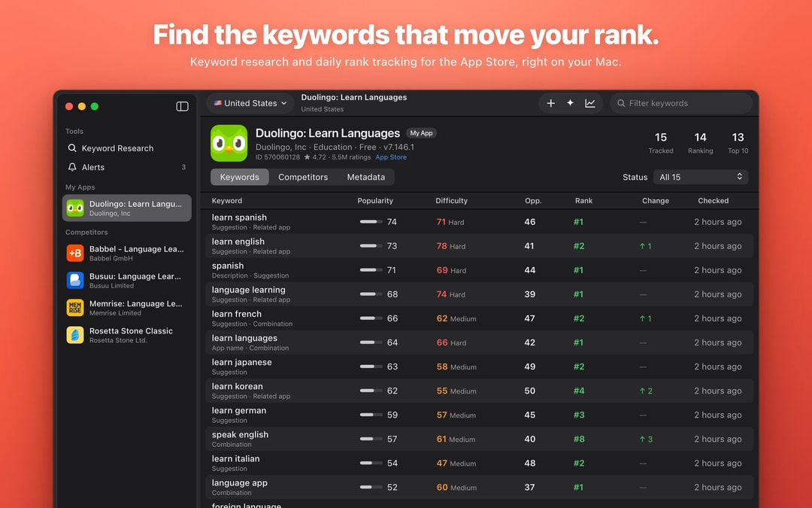The width and height of the screenshot is (812, 508).
Task: Click the plus add keyword icon
Action: tap(551, 103)
